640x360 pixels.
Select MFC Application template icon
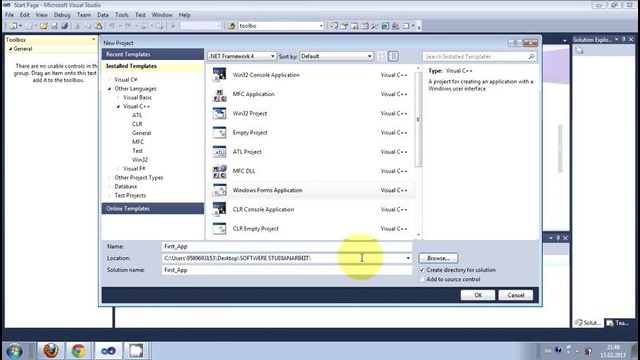tap(219, 94)
